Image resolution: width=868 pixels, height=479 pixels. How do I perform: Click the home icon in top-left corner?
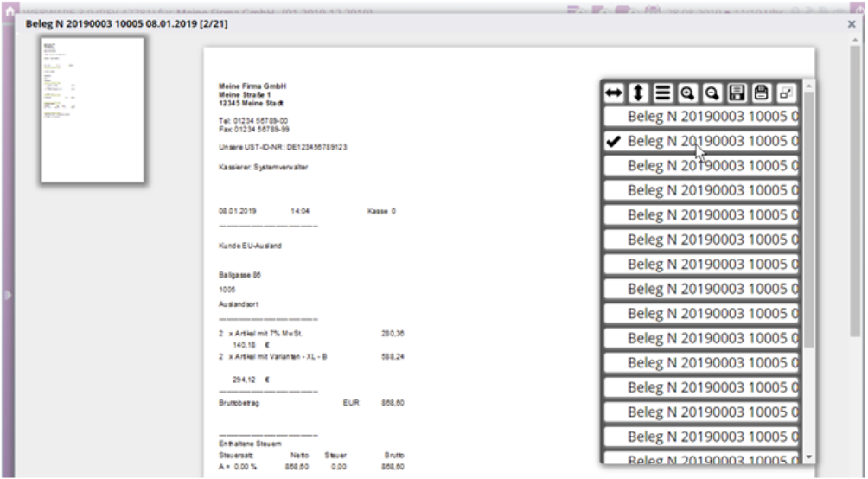coord(10,12)
